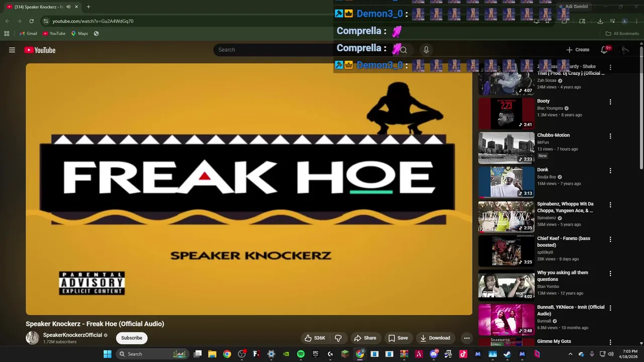Open the Chubbs-Motion video thumbnail
This screenshot has height=362, width=644.
[506, 148]
